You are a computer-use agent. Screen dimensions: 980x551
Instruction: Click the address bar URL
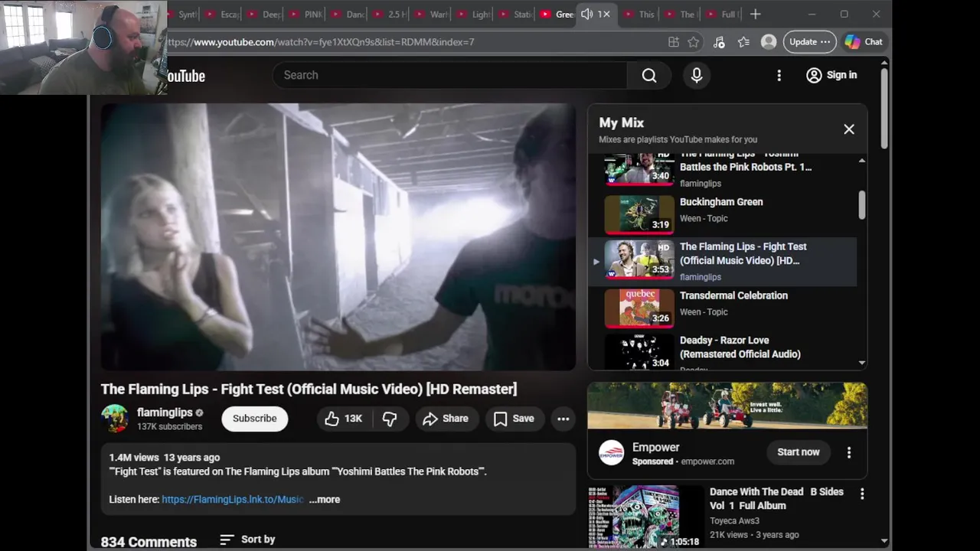(320, 42)
